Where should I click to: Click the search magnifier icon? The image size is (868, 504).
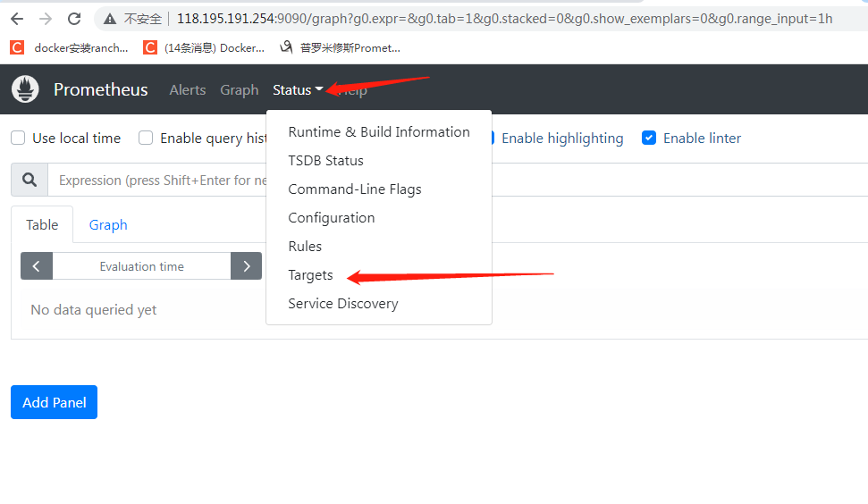29,180
